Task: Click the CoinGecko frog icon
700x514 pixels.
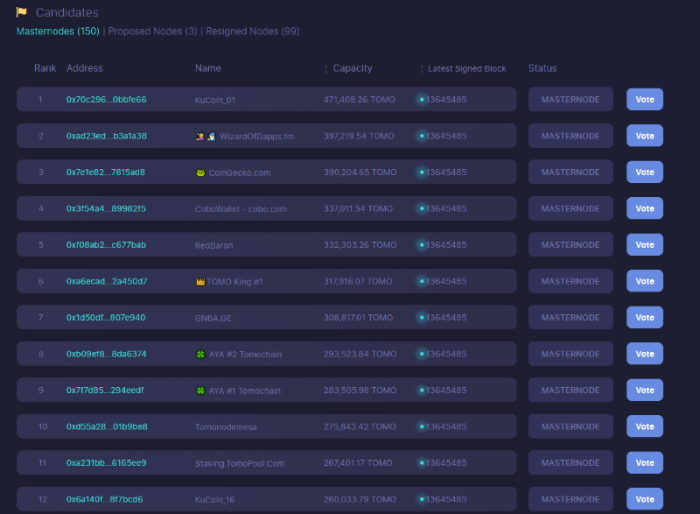Action: pyautogui.click(x=200, y=172)
